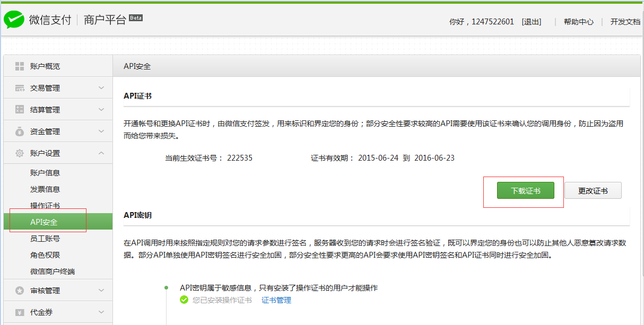Open 微信商户终端 submenu item
The image size is (644, 325).
pyautogui.click(x=53, y=271)
